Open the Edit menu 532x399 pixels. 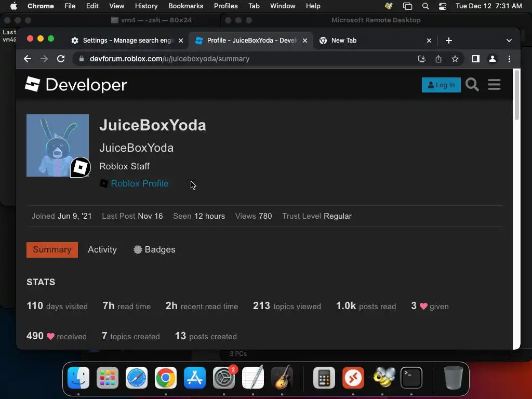tap(92, 6)
